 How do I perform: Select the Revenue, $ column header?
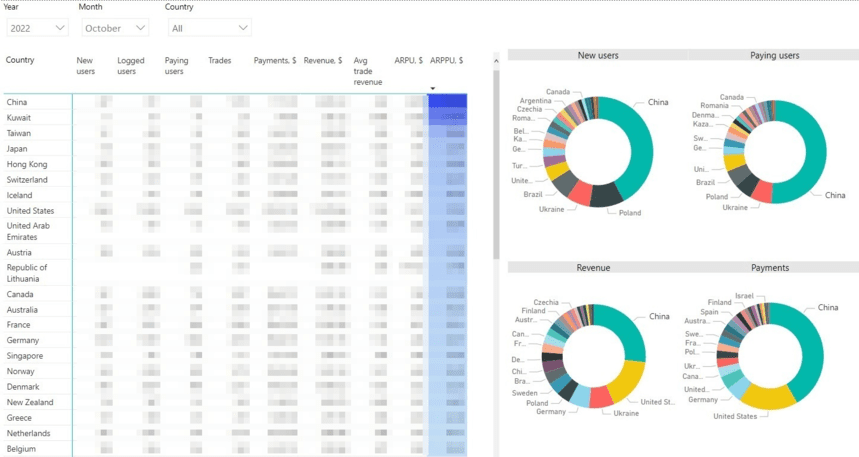323,60
